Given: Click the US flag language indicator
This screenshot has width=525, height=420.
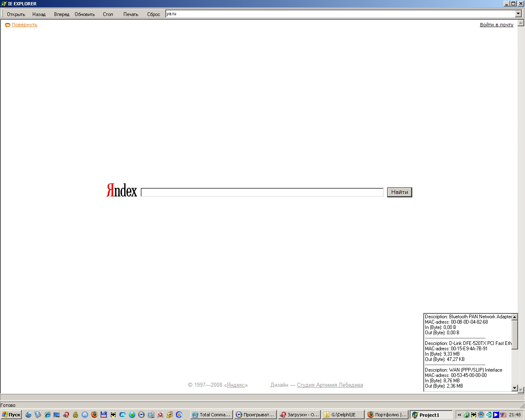Looking at the screenshot, I should click(x=503, y=415).
